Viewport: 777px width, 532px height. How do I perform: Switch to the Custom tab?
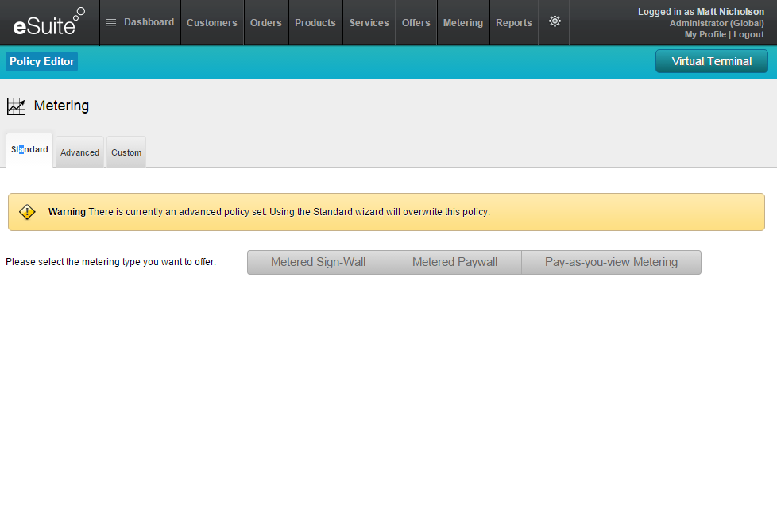click(x=126, y=152)
